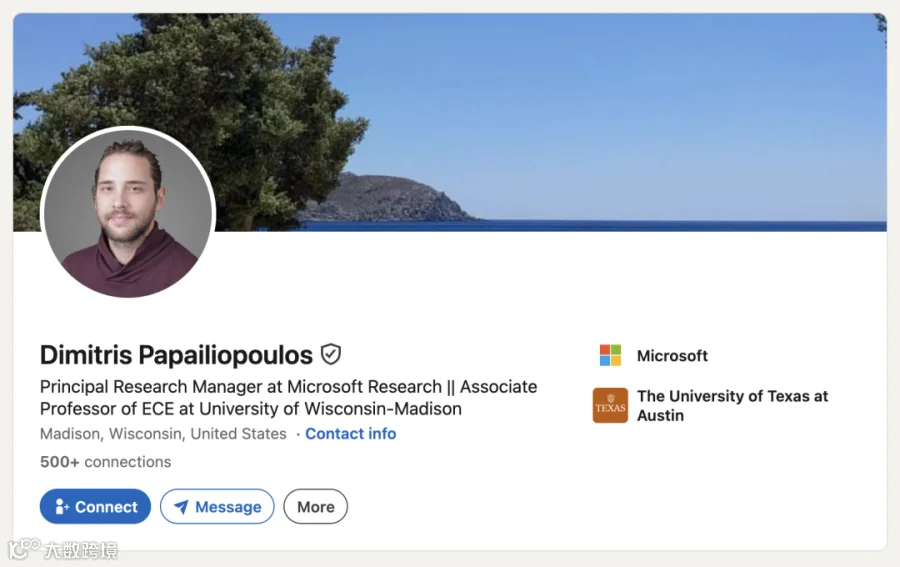The width and height of the screenshot is (900, 567).
Task: Open the circular profile photo
Action: [128, 213]
